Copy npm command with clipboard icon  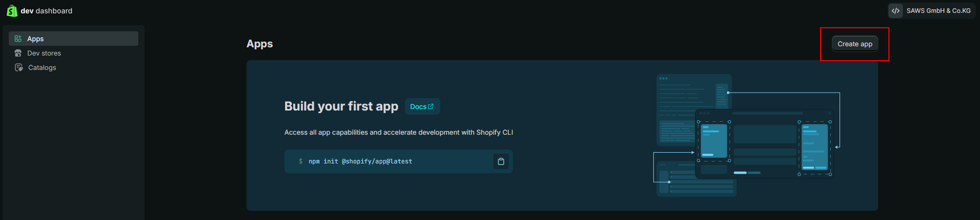[x=501, y=161]
